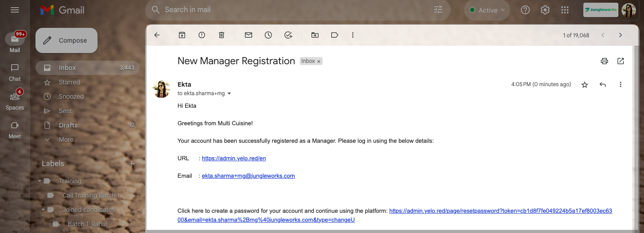Click the email subject New Manager Registration
Viewport: 644px width, 233px height.
coord(236,61)
